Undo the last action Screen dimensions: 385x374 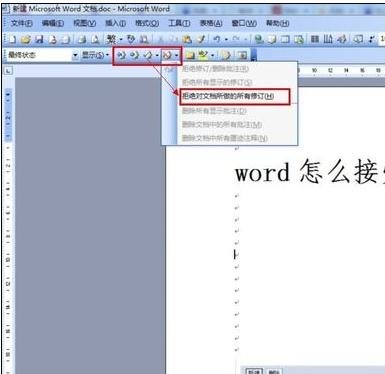pos(217,40)
